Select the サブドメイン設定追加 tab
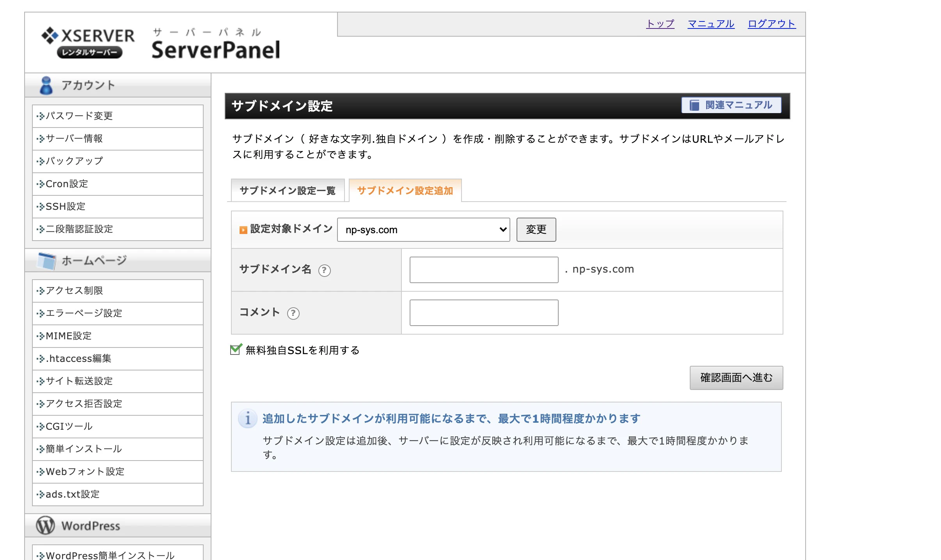941x560 pixels. [x=405, y=190]
